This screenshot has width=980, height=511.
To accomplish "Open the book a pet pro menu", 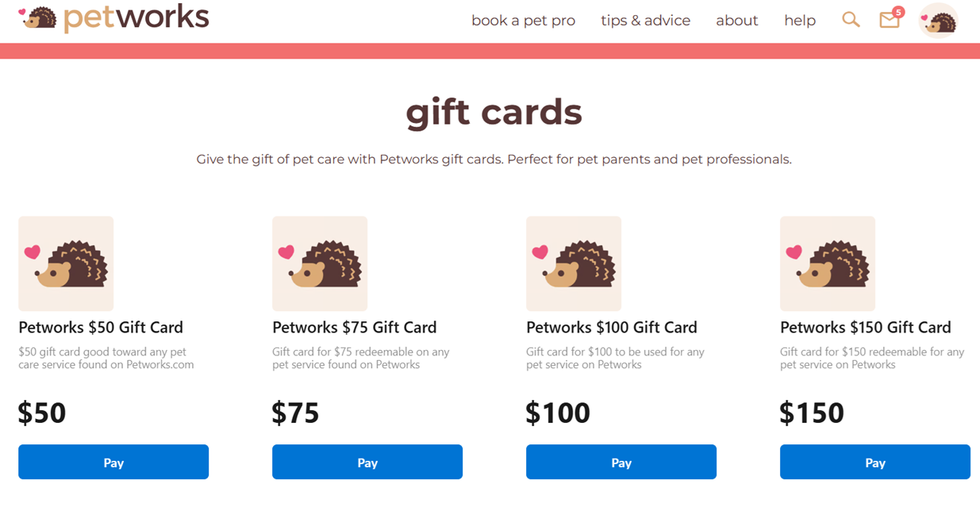I will coord(523,21).
